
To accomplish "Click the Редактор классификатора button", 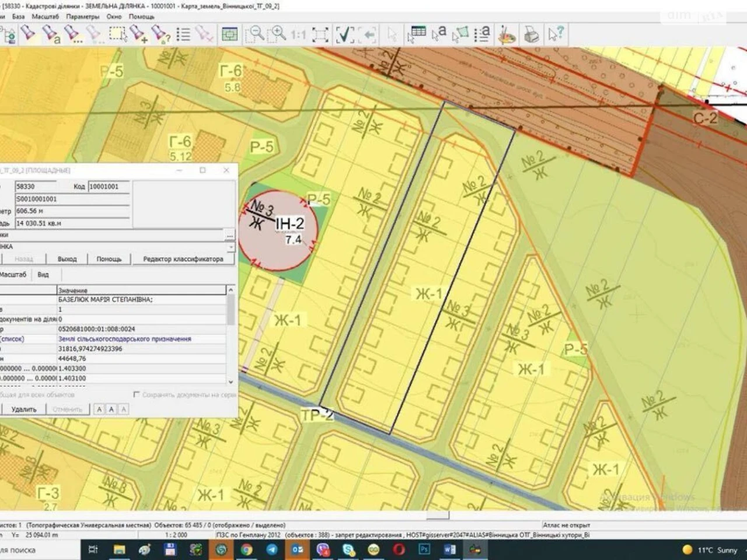I will point(183,259).
